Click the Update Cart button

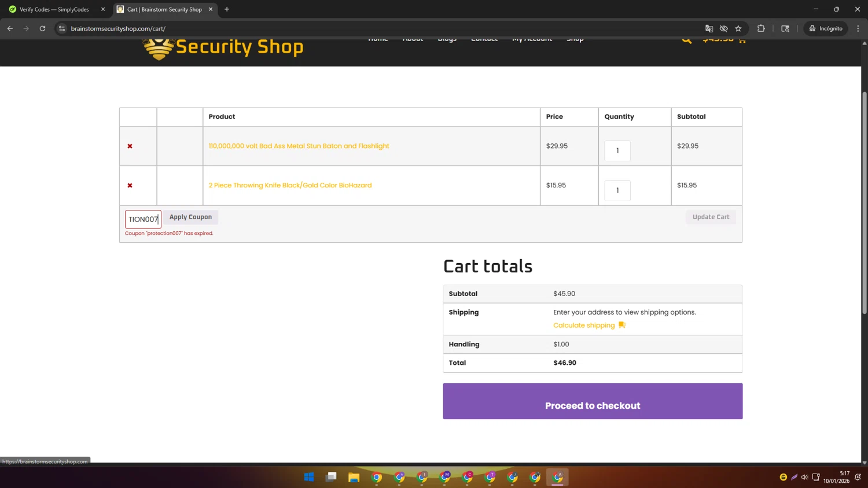pyautogui.click(x=711, y=217)
